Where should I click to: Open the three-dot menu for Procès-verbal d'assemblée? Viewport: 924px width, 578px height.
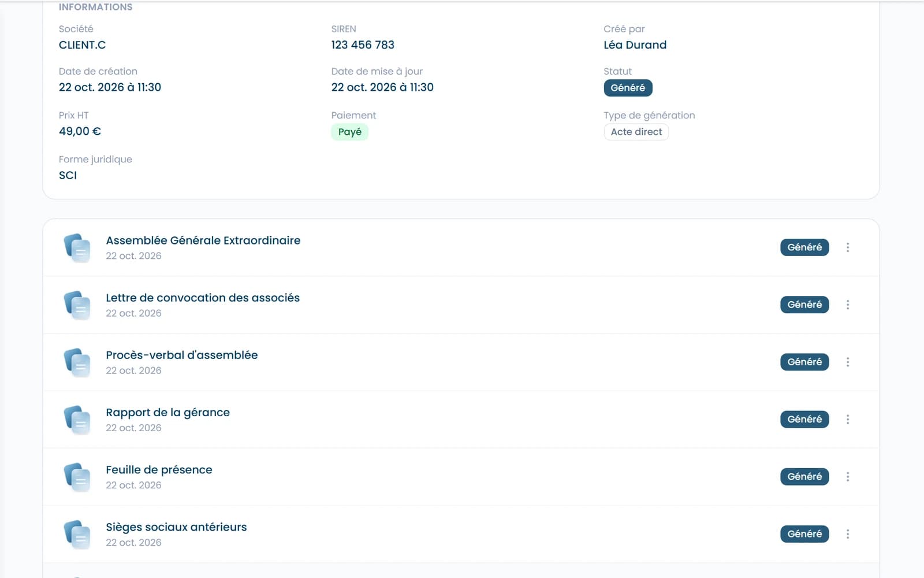848,362
